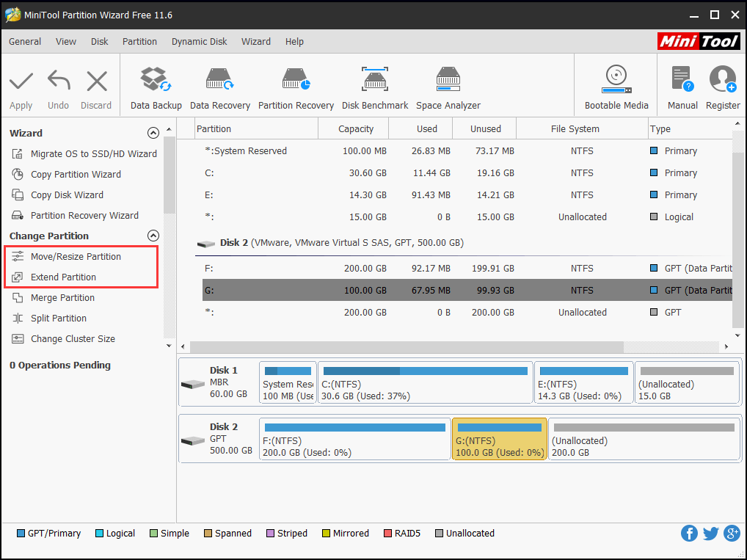Viewport: 747px width, 560px height.
Task: Open the Partition menu
Action: point(139,42)
